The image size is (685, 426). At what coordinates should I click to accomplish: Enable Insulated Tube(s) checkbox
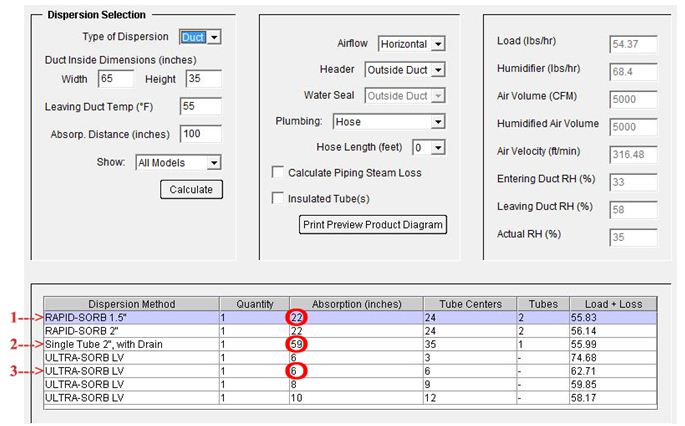[278, 198]
